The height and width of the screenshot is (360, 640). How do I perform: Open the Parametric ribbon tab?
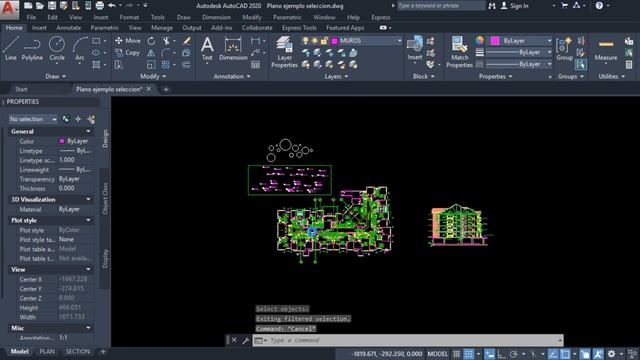click(104, 28)
